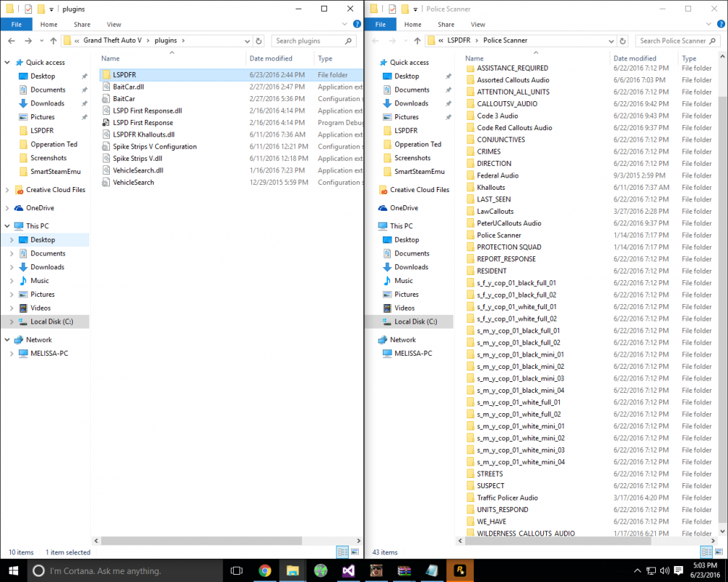The height and width of the screenshot is (582, 728).
Task: Open Home tab in Police Scanner window
Action: tap(413, 25)
